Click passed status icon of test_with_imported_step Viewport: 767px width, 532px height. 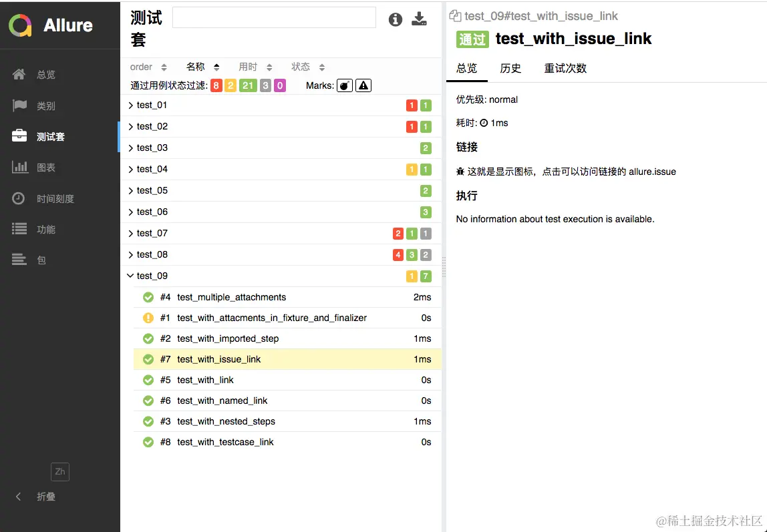[148, 338]
